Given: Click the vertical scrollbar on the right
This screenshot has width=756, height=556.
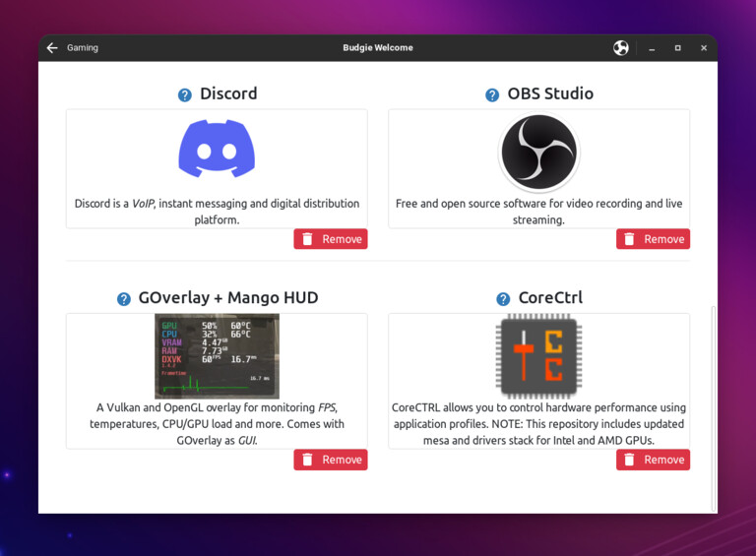Looking at the screenshot, I should [713, 407].
